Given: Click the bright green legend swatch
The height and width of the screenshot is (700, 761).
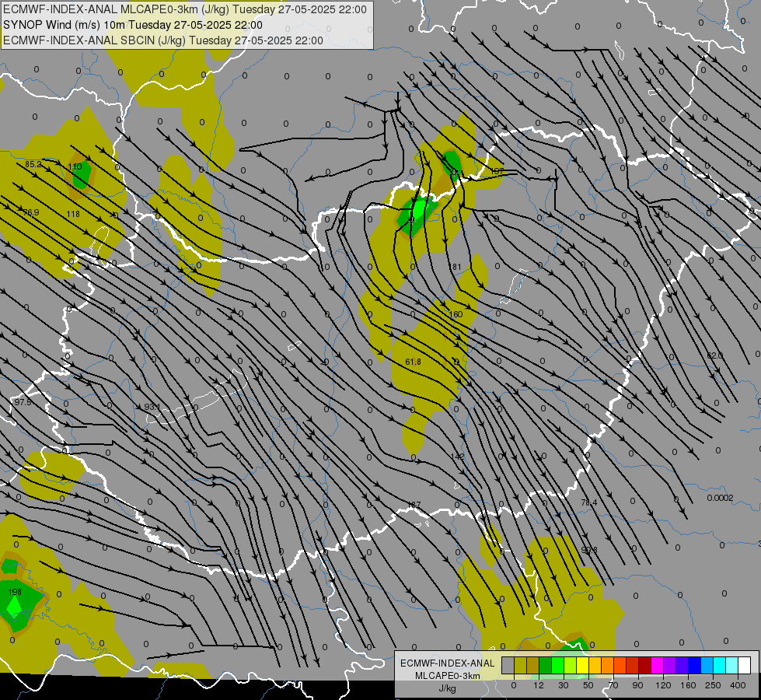Looking at the screenshot, I should pyautogui.click(x=558, y=665).
